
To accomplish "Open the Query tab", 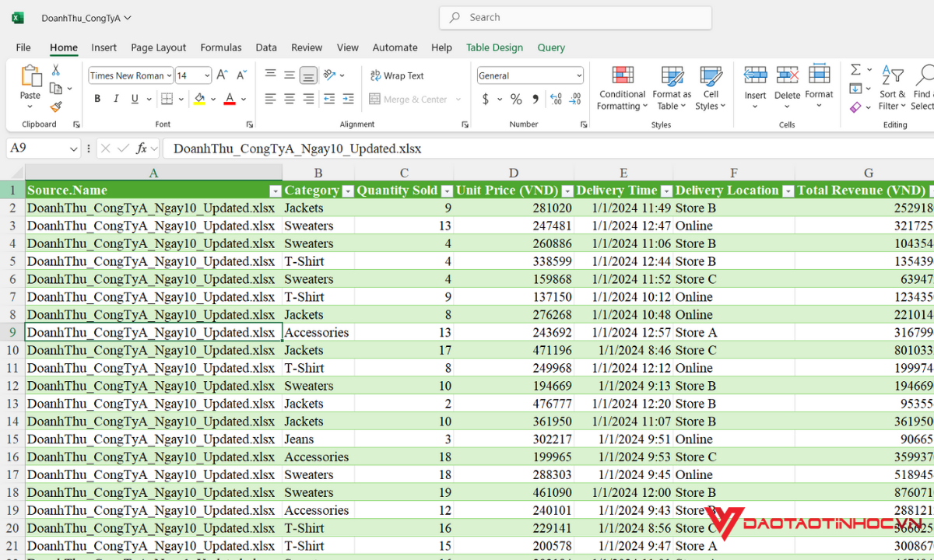I will tap(551, 47).
